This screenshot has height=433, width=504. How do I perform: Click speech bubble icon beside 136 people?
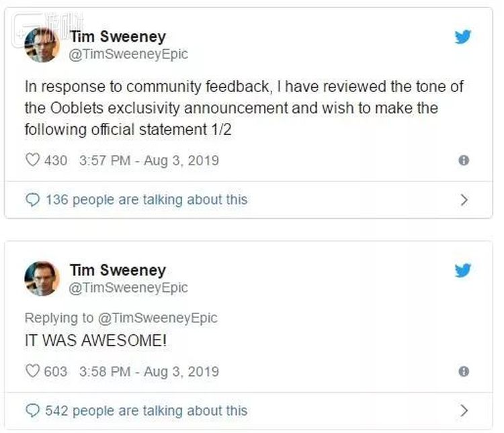pyautogui.click(x=32, y=200)
